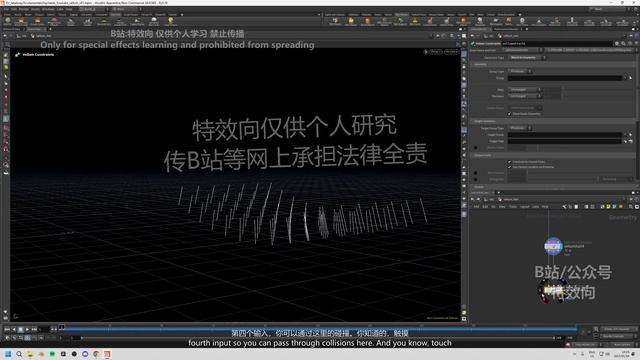Open Chrome from the taskbar
Viewport: 640px width, 360px height.
[x=96, y=354]
